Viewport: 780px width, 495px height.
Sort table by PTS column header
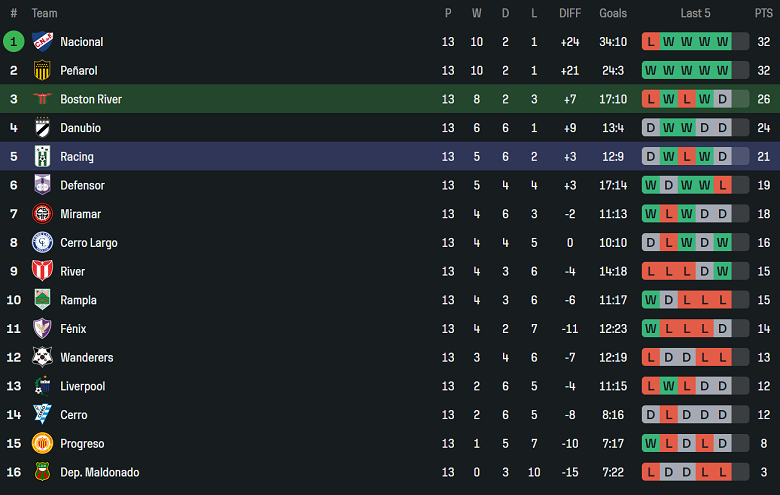[x=763, y=13]
